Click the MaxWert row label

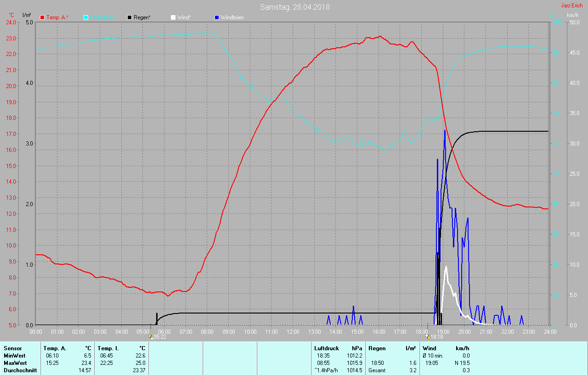[15, 363]
